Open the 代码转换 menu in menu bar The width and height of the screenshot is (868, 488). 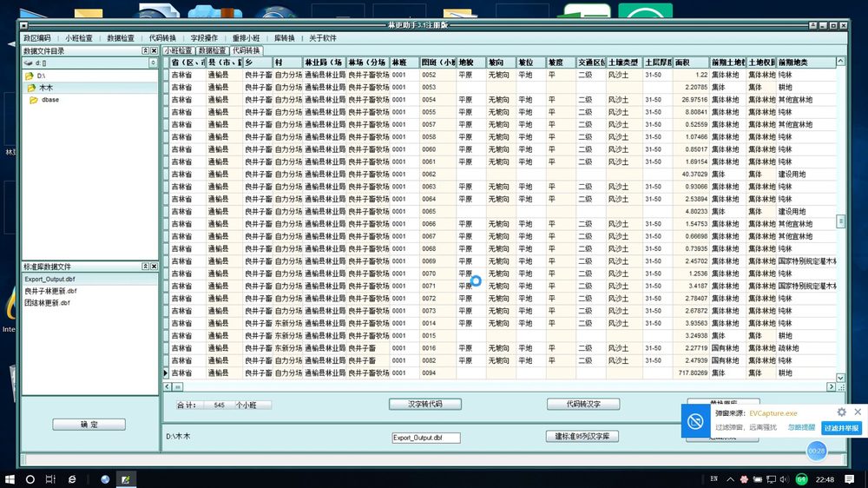tap(162, 38)
